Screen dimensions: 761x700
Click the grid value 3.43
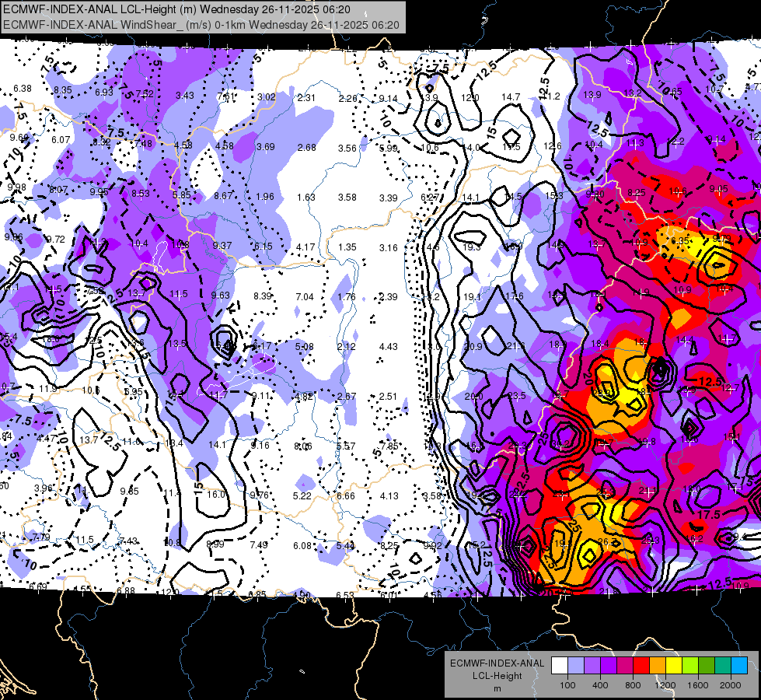point(185,96)
